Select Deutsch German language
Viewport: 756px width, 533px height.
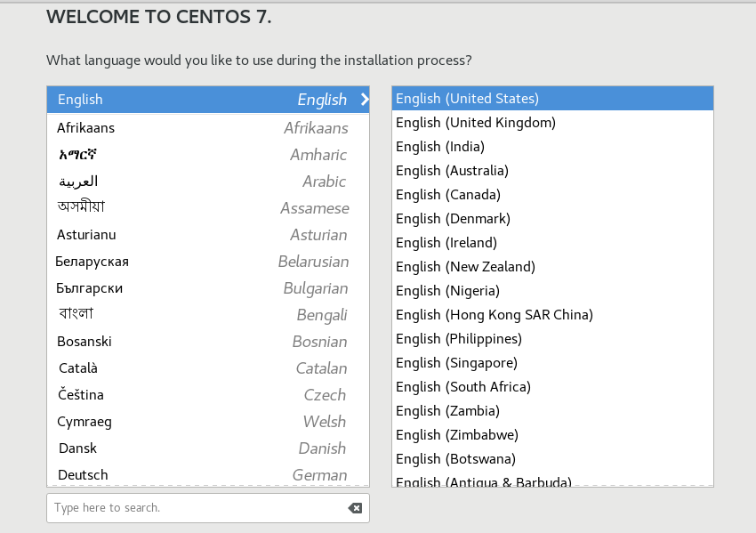click(207, 475)
